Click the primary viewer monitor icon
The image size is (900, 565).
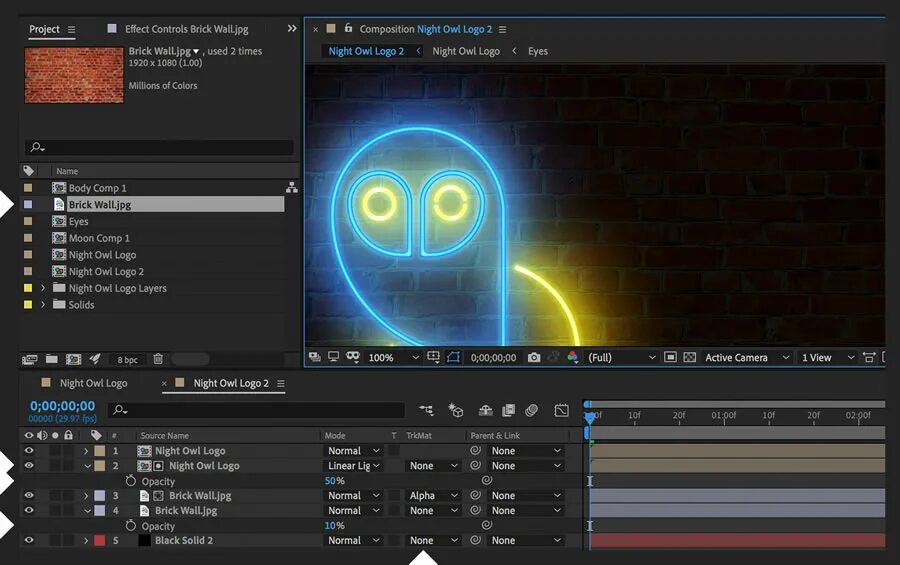(x=333, y=357)
